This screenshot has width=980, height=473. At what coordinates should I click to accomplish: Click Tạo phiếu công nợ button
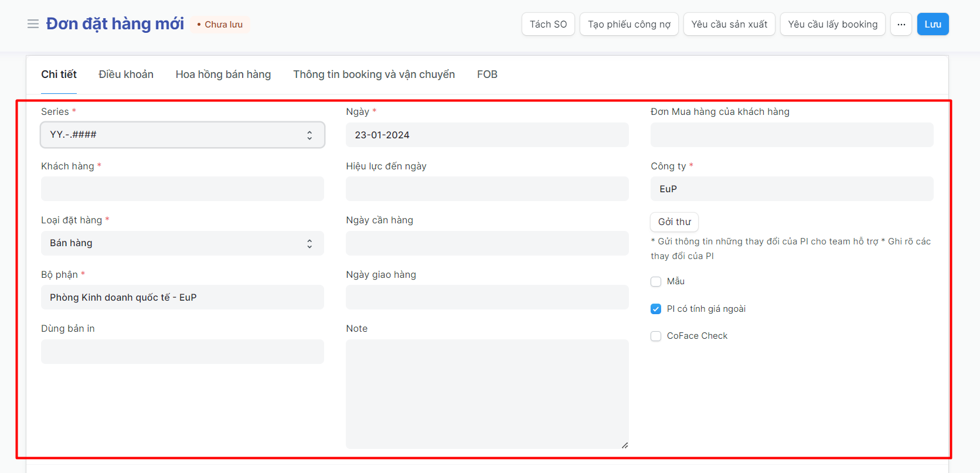tap(629, 24)
